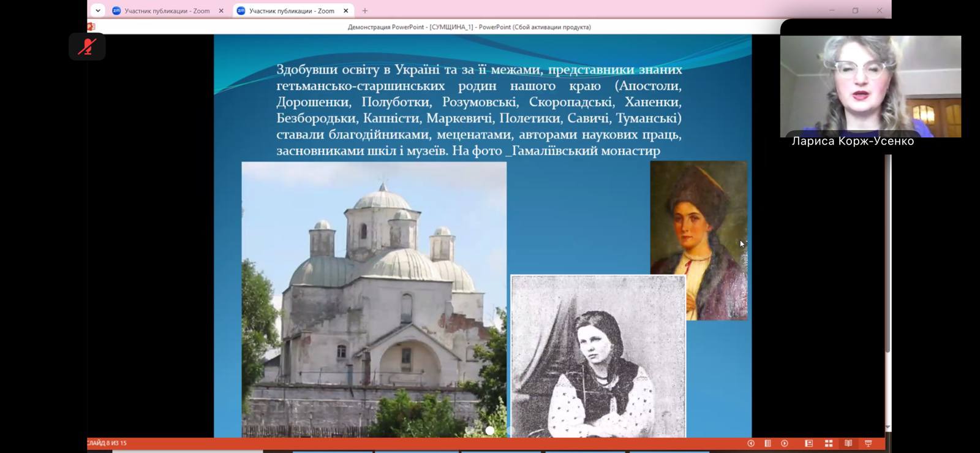Open Slide Sorter grid view
Viewport: 980px width, 453px height.
(x=829, y=443)
